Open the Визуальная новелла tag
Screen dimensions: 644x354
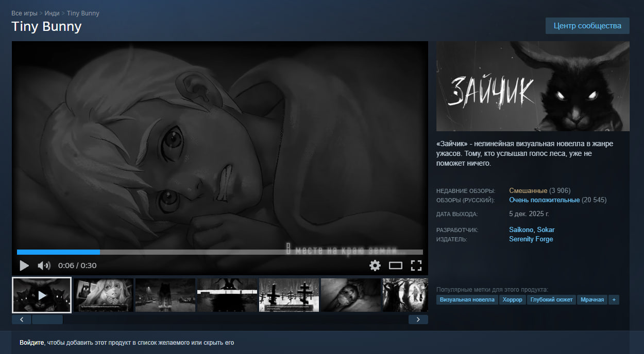[x=467, y=299]
